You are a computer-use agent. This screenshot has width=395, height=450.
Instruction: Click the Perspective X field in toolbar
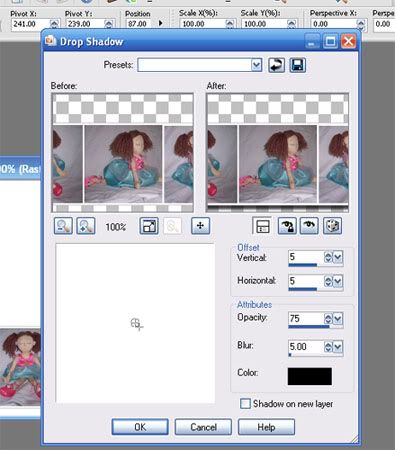[333, 24]
